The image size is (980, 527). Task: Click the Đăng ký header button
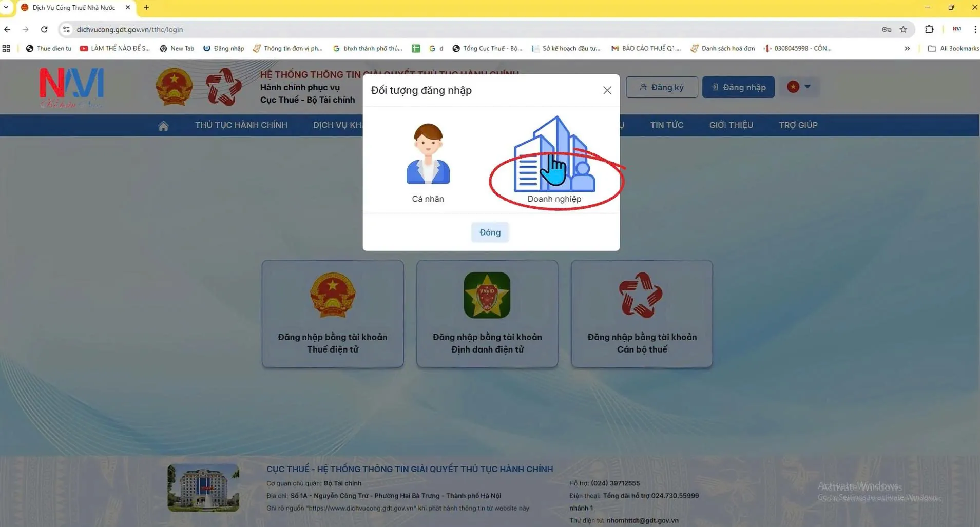[661, 87]
